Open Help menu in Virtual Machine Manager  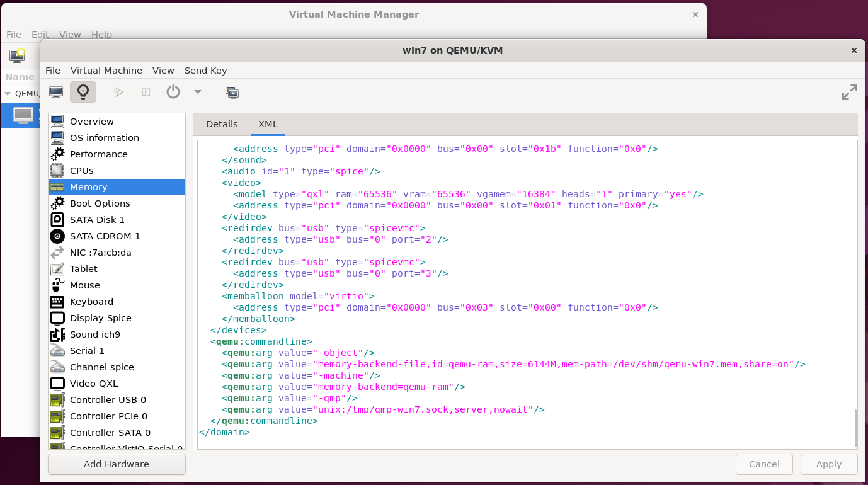point(101,35)
